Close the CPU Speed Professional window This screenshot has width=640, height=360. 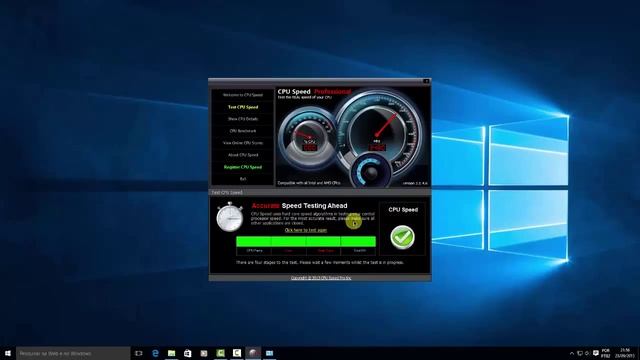(x=426, y=81)
